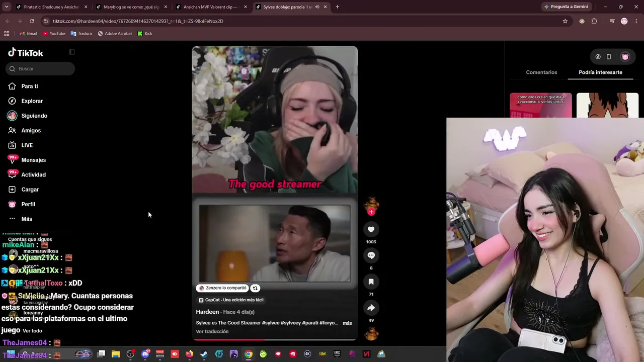644x362 pixels.
Task: Click the circular icon left of phone icon
Action: (598, 57)
